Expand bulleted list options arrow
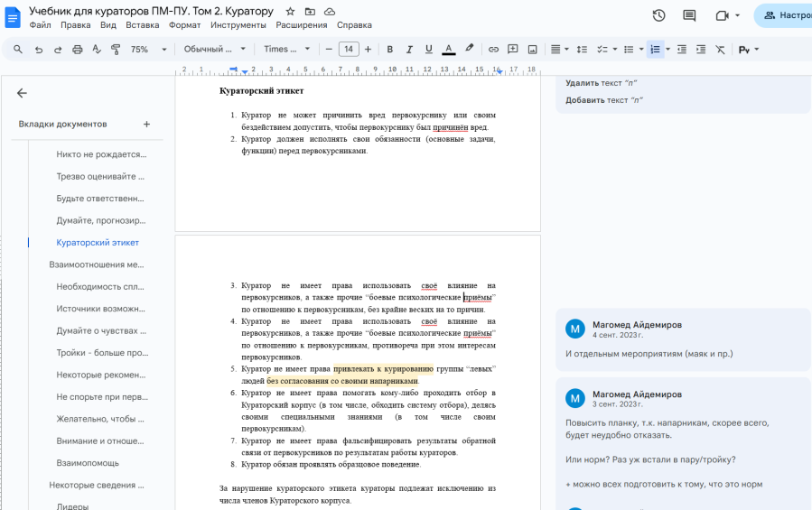 coord(641,49)
